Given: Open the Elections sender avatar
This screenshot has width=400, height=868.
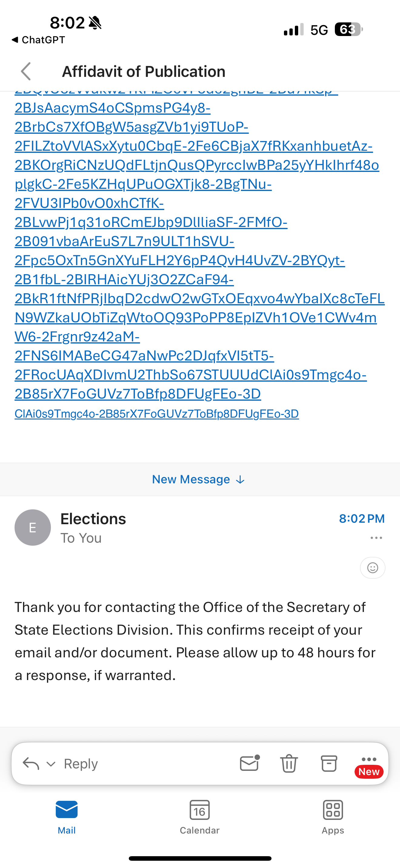Looking at the screenshot, I should pos(33,527).
